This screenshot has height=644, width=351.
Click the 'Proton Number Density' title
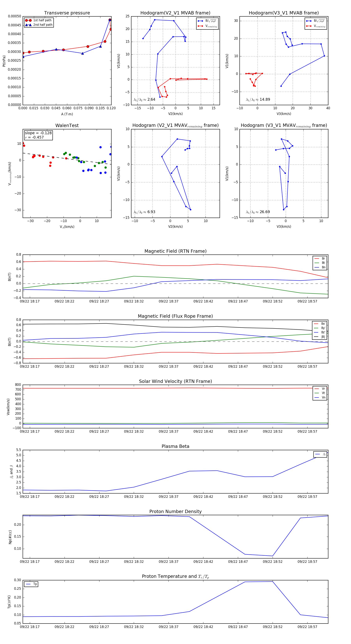175,511
